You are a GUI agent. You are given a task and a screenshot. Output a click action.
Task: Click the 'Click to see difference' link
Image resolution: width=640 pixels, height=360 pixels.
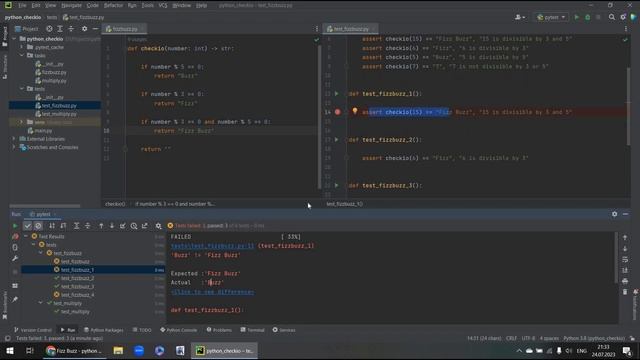[212, 292]
